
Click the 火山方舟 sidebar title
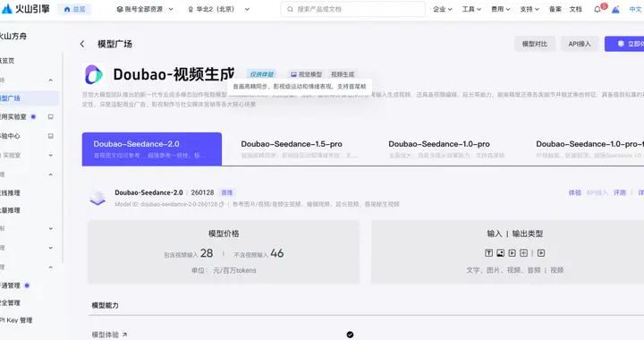pos(13,36)
